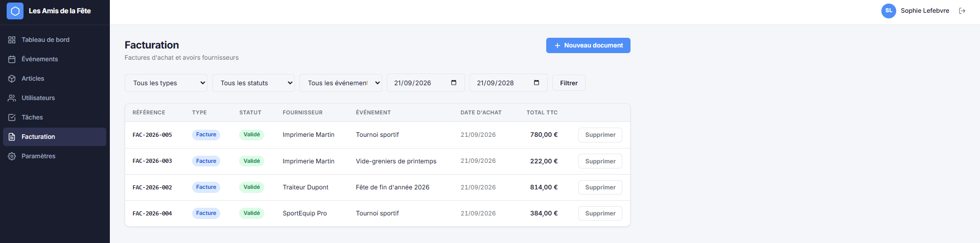Click reference FAC-2026-002
This screenshot has width=980, height=243.
(152, 187)
